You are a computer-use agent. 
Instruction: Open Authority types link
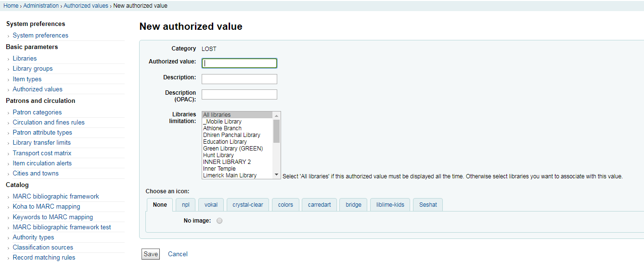33,237
